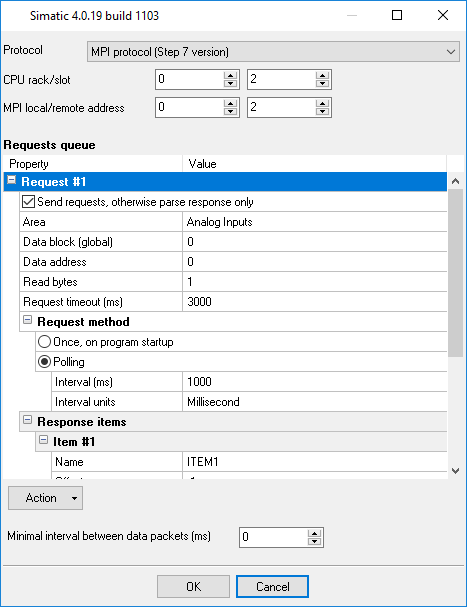The width and height of the screenshot is (467, 607).
Task: Click the minimal interval input field
Action: tap(273, 537)
